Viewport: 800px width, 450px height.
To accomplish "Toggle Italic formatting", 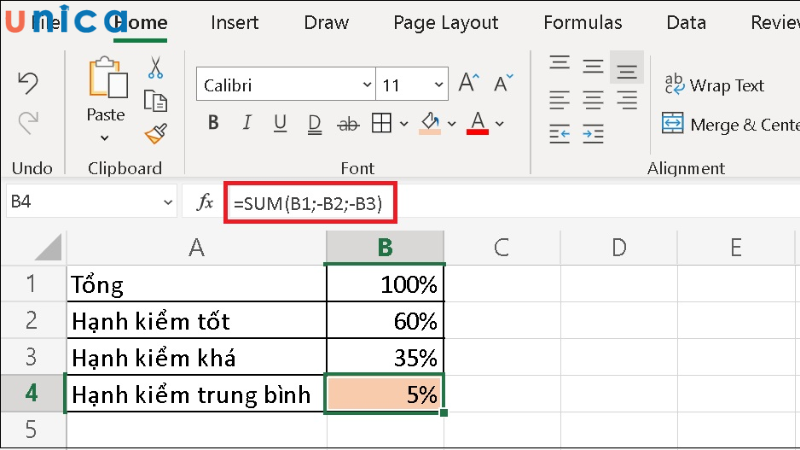I will pyautogui.click(x=247, y=124).
